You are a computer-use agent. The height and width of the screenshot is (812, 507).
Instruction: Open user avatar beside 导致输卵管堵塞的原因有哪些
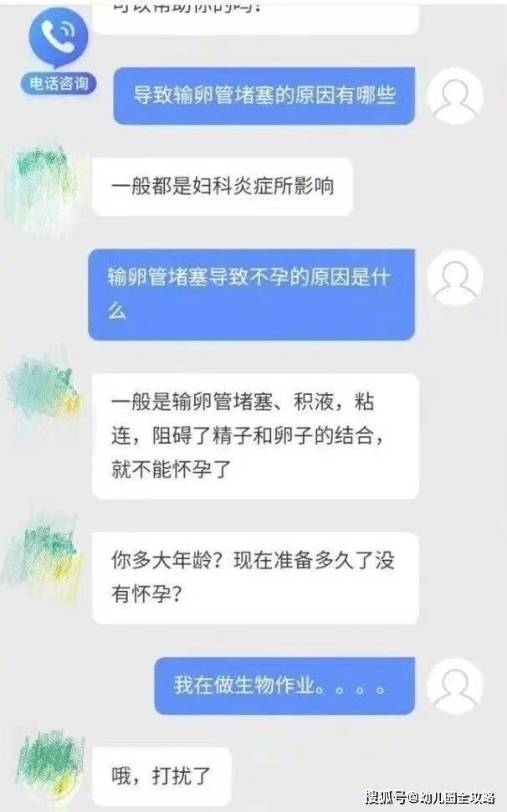click(x=455, y=95)
